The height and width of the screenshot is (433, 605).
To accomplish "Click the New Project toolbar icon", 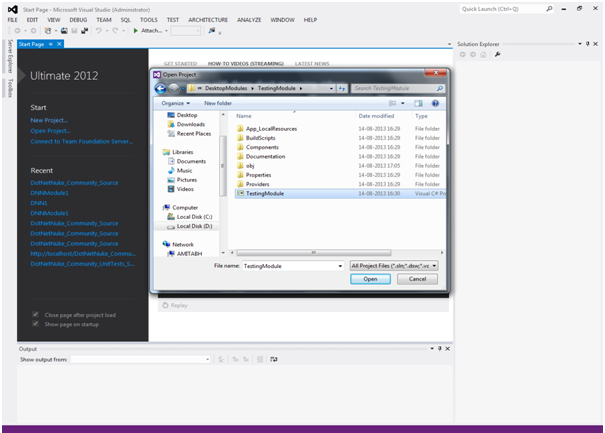I will (48, 31).
